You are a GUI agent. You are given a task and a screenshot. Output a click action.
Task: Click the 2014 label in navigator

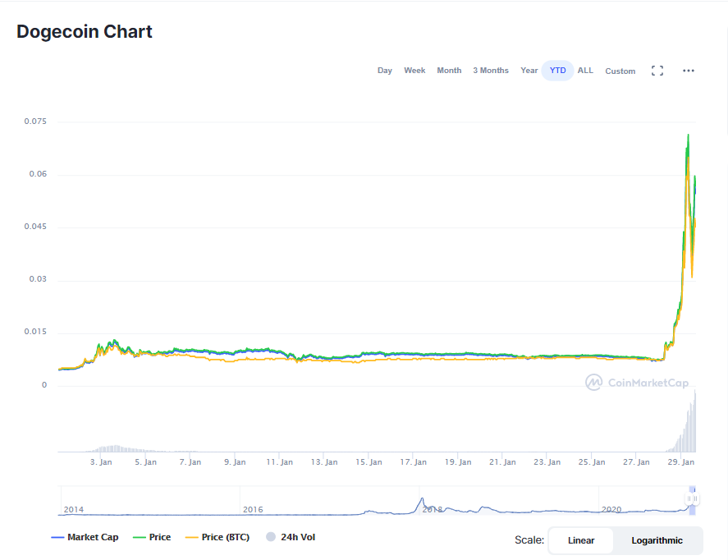(x=73, y=509)
